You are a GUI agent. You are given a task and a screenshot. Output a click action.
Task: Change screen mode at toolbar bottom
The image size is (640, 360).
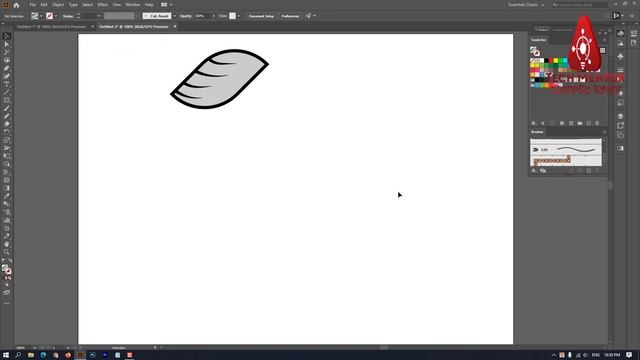pyautogui.click(x=7, y=293)
